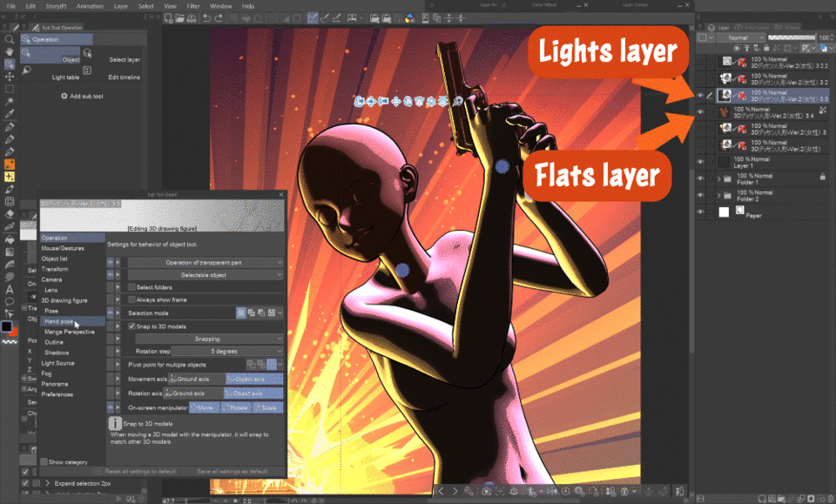Click Scale on-screen manipulator button
The width and height of the screenshot is (836, 504).
266,407
